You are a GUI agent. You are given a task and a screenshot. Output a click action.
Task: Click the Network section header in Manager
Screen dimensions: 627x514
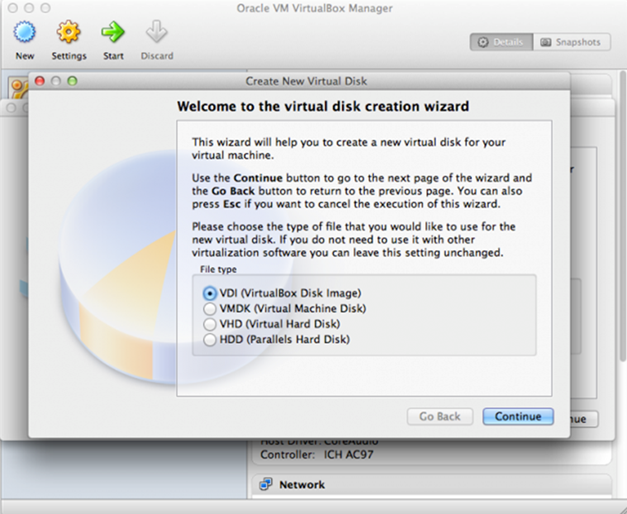tap(432, 485)
